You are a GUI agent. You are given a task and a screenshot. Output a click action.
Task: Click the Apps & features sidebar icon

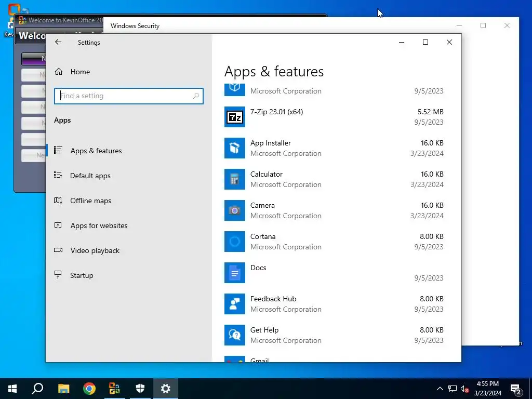[58, 150]
